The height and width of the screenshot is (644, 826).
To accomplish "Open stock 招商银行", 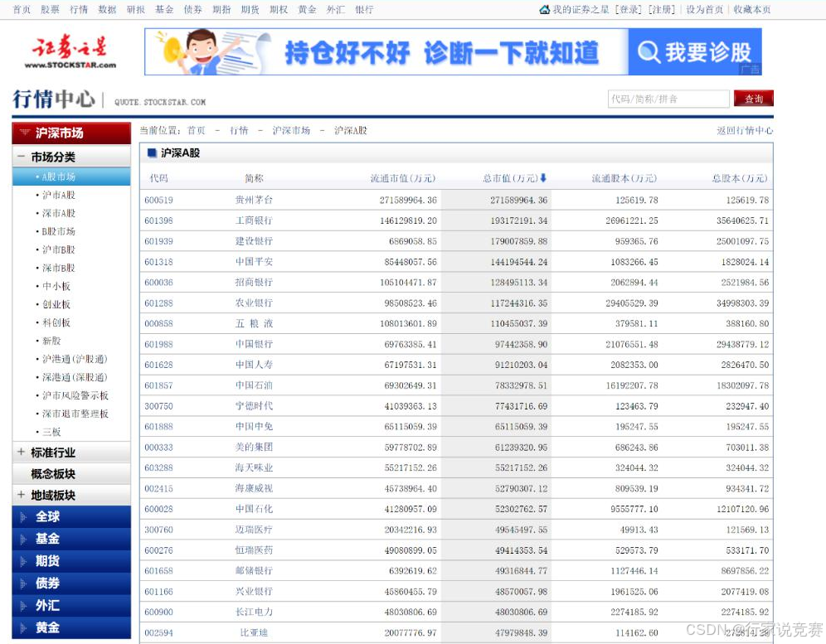I will (x=254, y=283).
